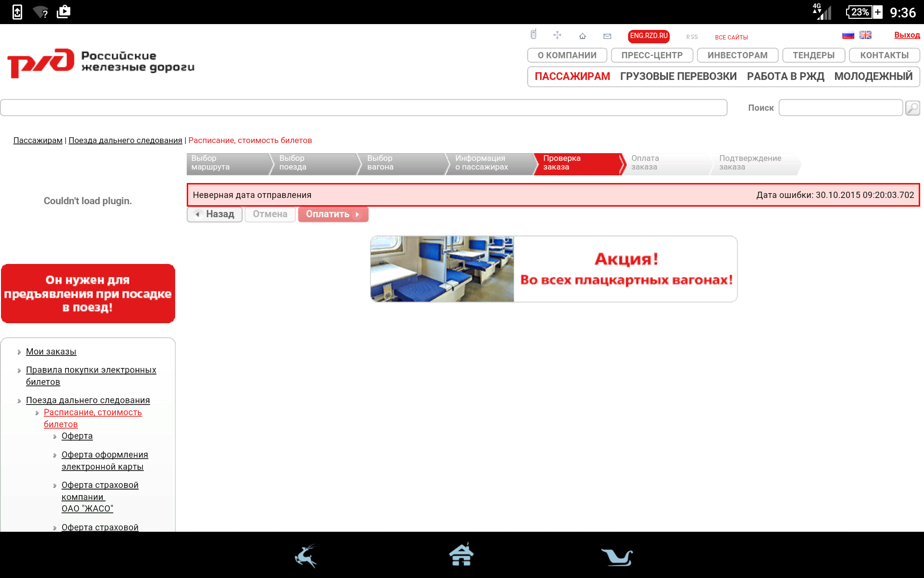Open the ГРУЗОВЫЕ ПЕРЕВОЗКИ menu section
Viewport: 924px width, 578px height.
(678, 77)
